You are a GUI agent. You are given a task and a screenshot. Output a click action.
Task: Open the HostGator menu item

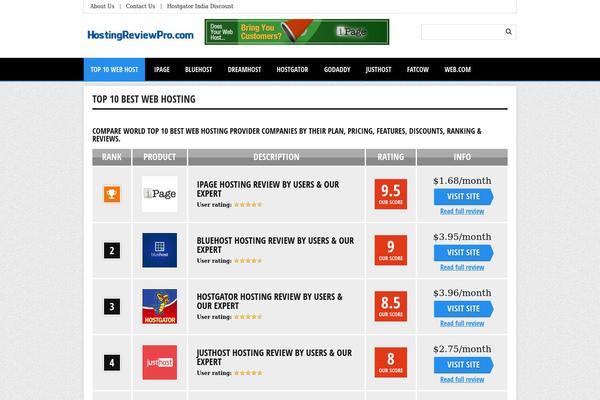[292, 69]
